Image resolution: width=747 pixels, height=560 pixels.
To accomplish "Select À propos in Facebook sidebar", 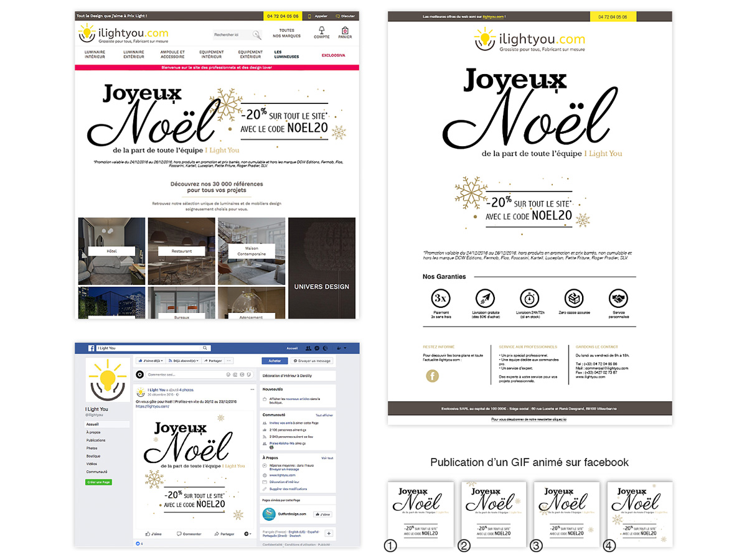I will (x=93, y=432).
